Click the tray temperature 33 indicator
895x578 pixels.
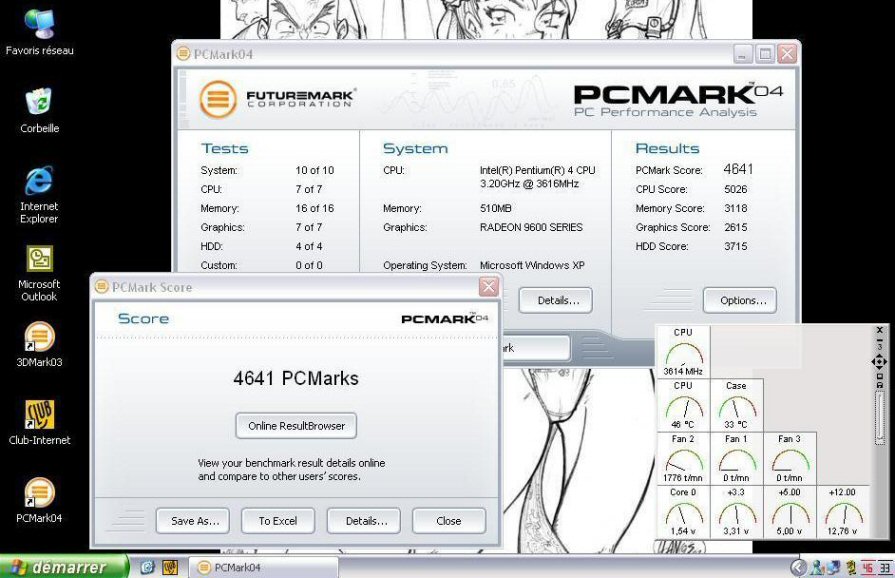pos(885,567)
